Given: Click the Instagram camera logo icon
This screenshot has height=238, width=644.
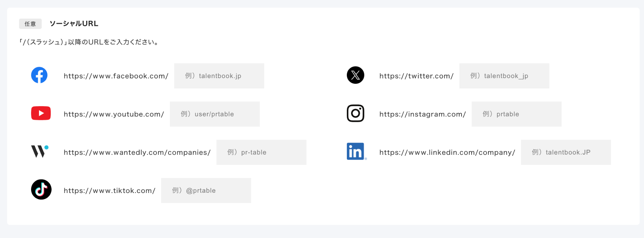Looking at the screenshot, I should tap(355, 113).
